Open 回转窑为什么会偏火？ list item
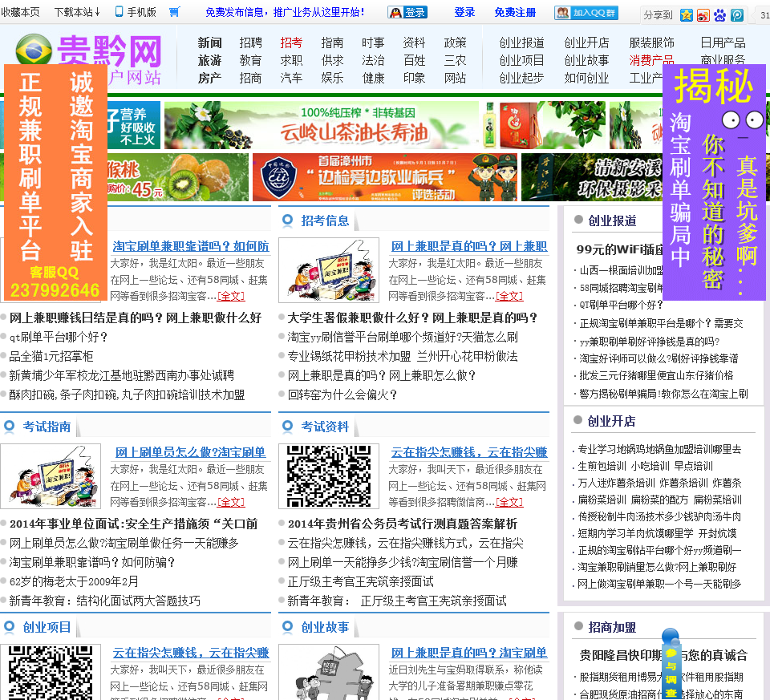Viewport: 770px width, 700px height. [x=342, y=395]
